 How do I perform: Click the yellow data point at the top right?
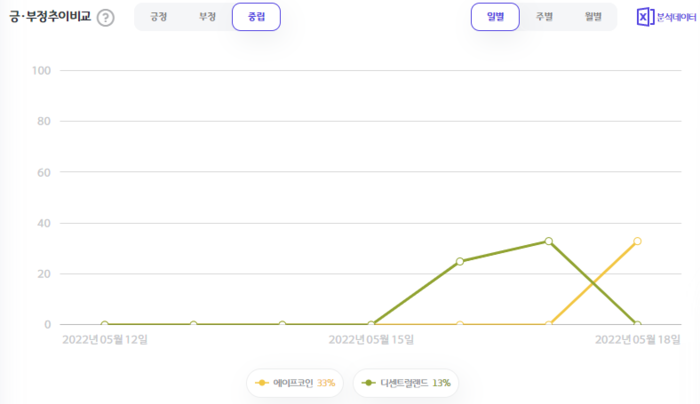(637, 241)
